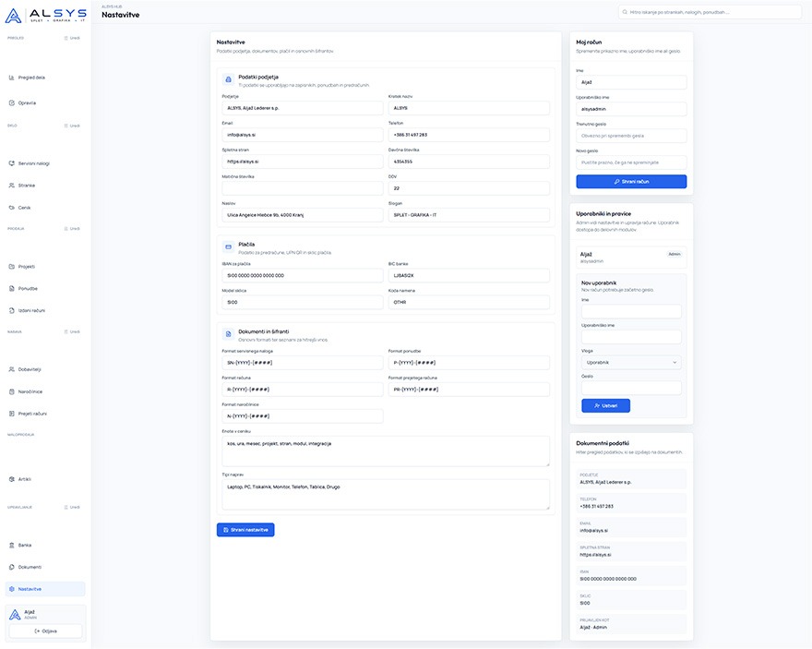This screenshot has height=649, width=812.
Task: Focus the quick search field at top
Action: [710, 12]
